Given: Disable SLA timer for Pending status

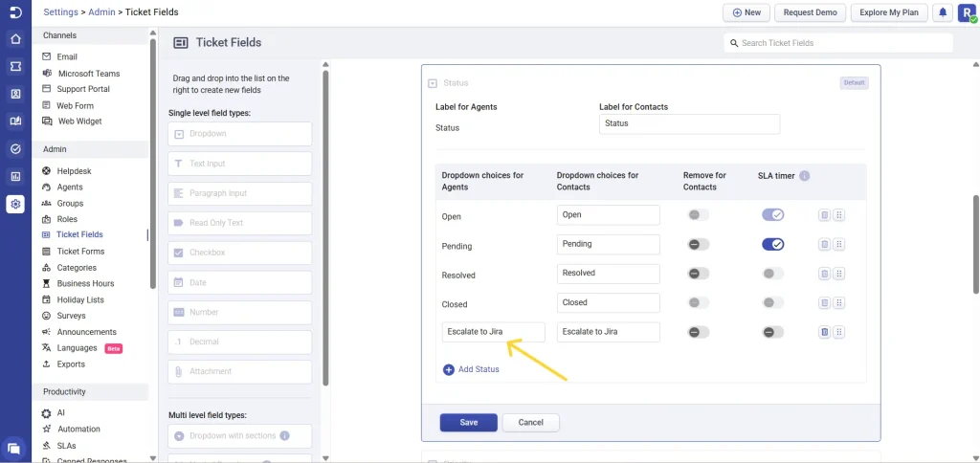Looking at the screenshot, I should (772, 244).
